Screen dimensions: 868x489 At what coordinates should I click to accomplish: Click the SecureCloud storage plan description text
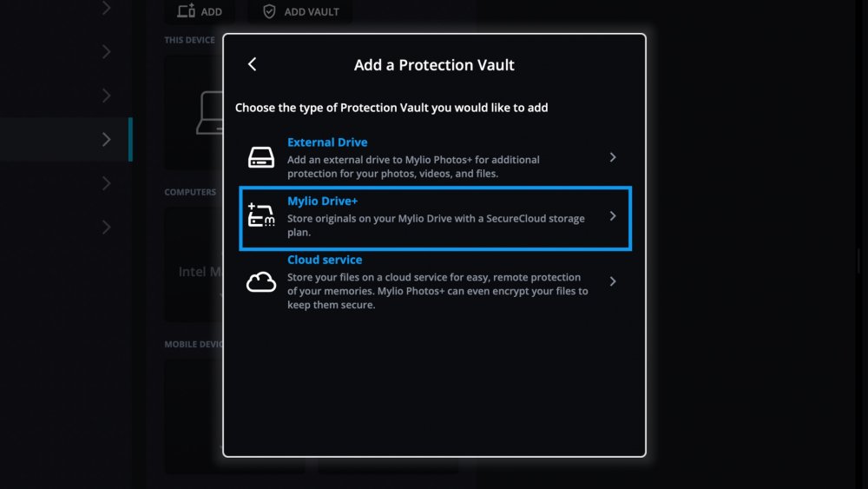[436, 226]
